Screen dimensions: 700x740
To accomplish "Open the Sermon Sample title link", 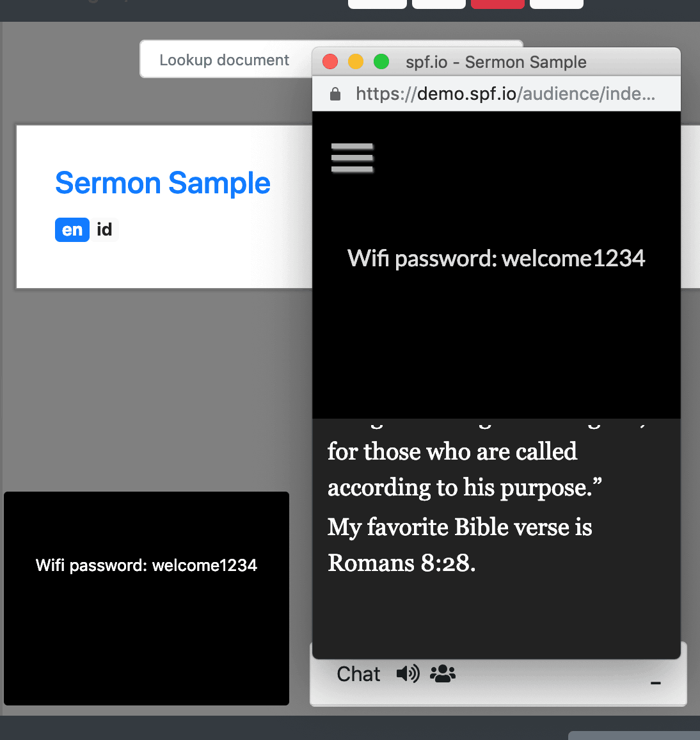I will point(163,182).
